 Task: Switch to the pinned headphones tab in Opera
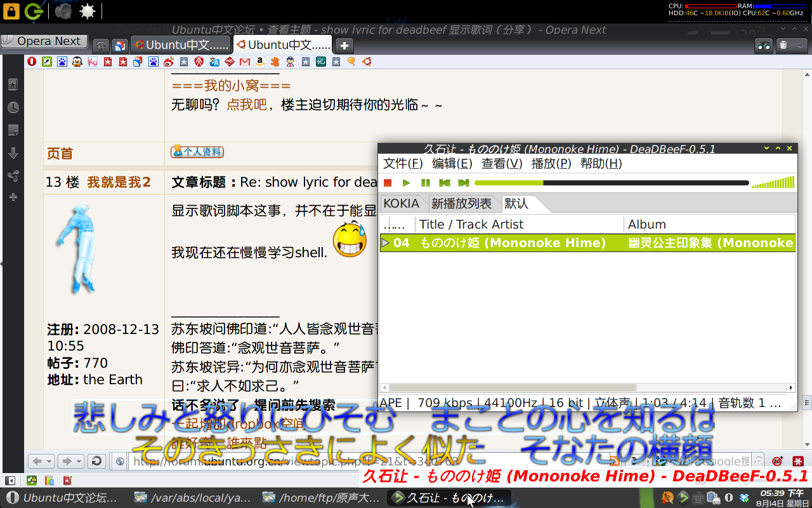[101, 45]
